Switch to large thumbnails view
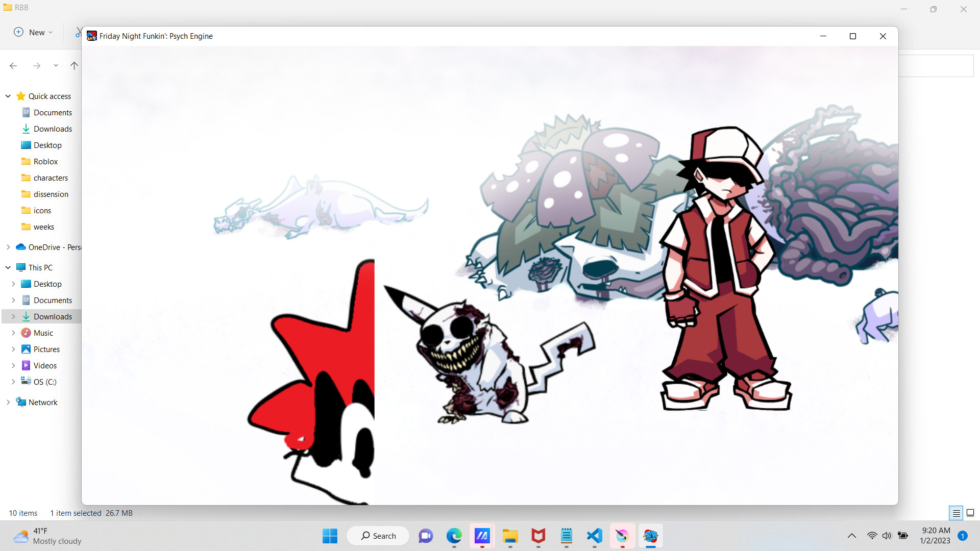Viewport: 980px width, 551px height. point(970,513)
